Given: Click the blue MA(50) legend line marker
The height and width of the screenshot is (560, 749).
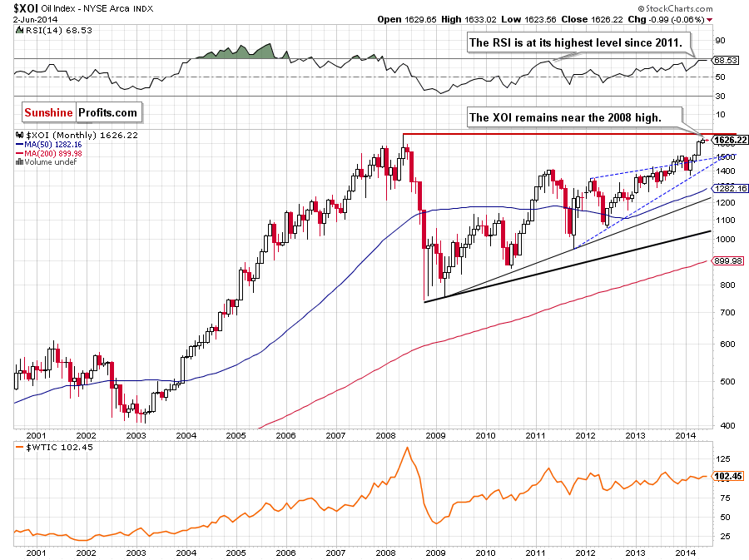Looking at the screenshot, I should click(x=20, y=144).
